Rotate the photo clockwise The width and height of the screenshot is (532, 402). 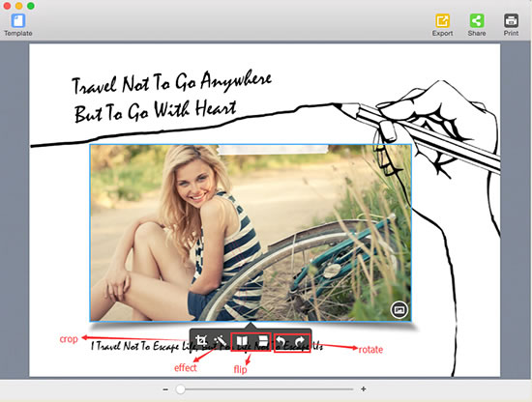[300, 341]
